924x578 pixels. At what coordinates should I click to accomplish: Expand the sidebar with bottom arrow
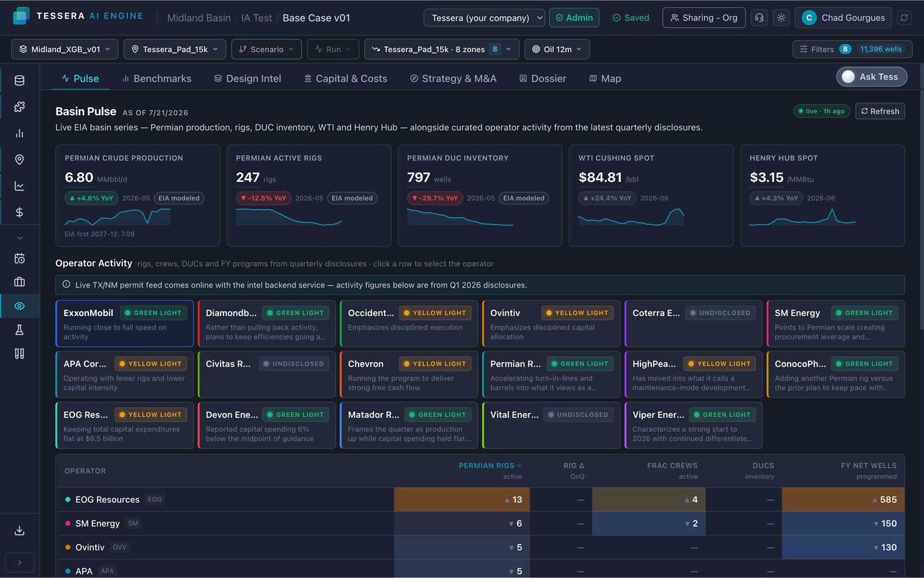[20, 562]
